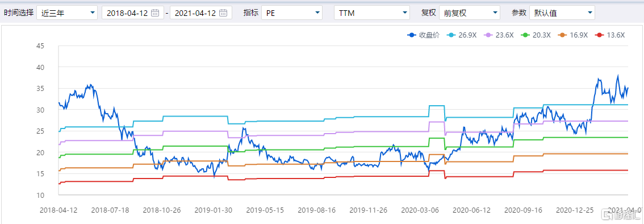Click the y-axis value 45

click(40, 45)
